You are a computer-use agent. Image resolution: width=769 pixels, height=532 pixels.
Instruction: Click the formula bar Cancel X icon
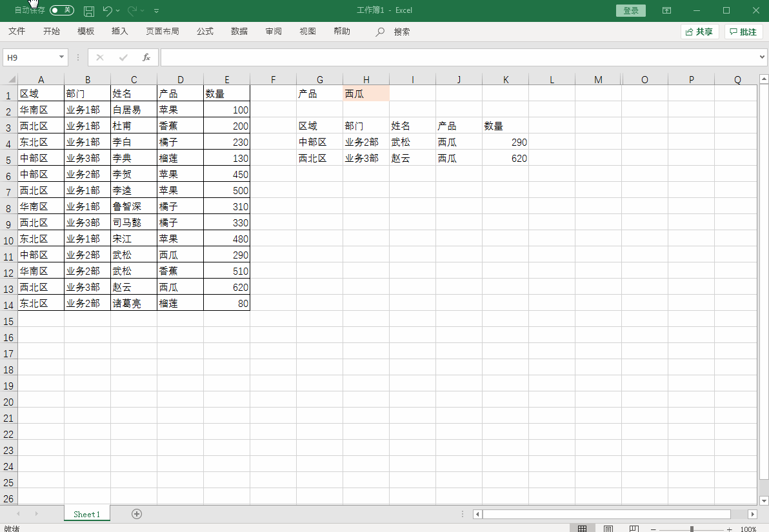[x=100, y=57]
